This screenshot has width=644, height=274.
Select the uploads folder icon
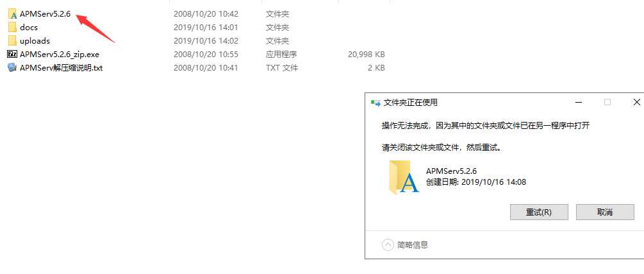click(12, 40)
